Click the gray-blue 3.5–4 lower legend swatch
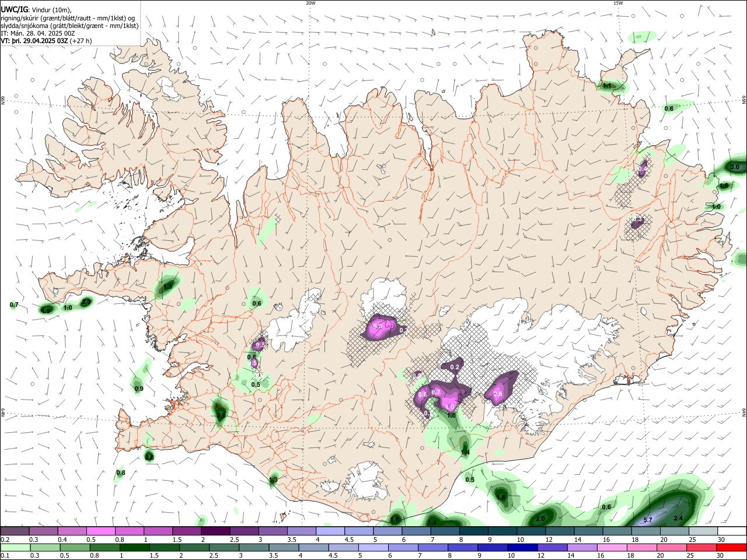747x560 pixels. pos(284,547)
